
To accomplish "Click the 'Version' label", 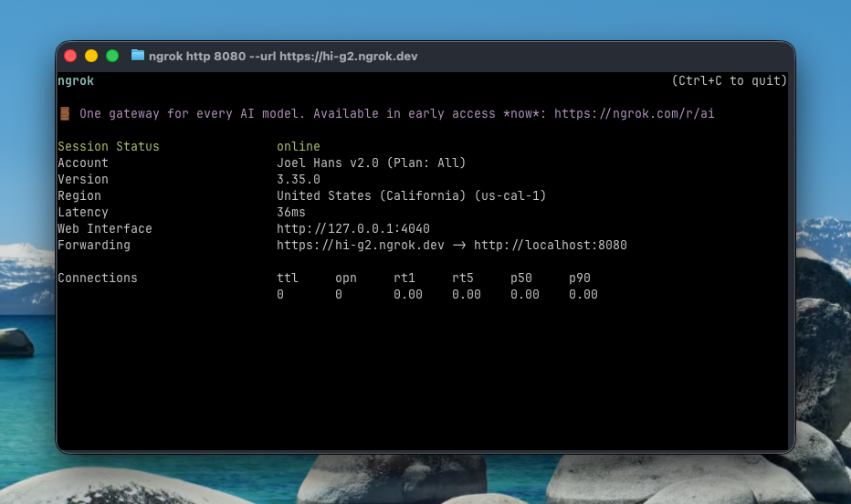I will [83, 179].
